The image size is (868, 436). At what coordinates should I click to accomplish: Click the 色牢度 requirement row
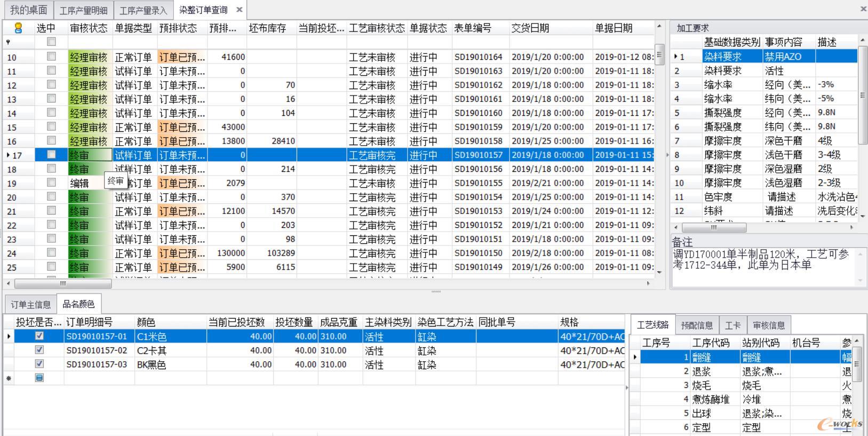click(765, 196)
